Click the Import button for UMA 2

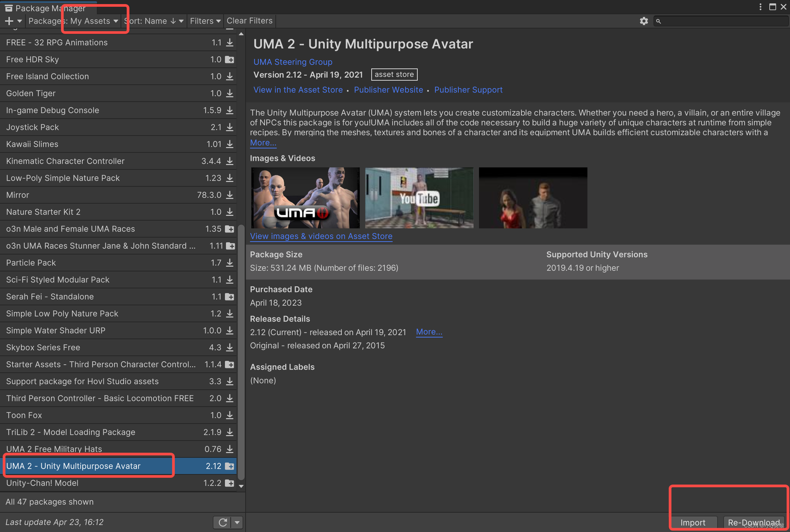click(x=693, y=522)
